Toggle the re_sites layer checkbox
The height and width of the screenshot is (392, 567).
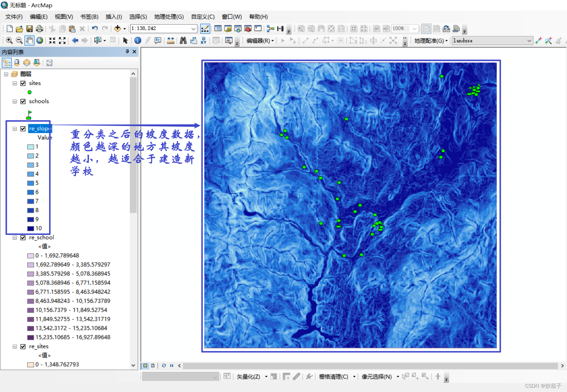pos(23,346)
